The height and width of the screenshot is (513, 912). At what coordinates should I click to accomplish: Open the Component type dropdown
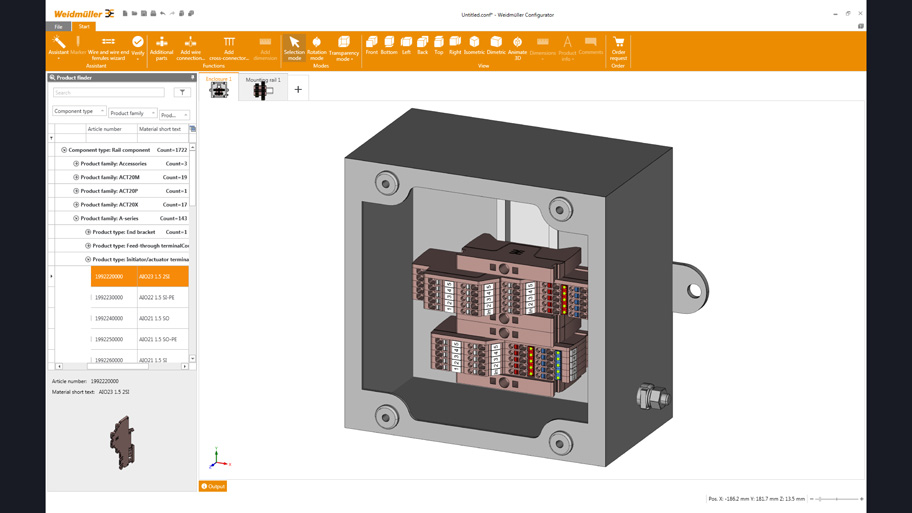[x=79, y=112]
